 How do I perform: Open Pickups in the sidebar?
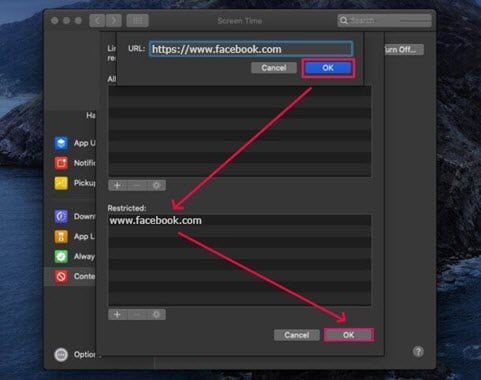click(x=75, y=183)
